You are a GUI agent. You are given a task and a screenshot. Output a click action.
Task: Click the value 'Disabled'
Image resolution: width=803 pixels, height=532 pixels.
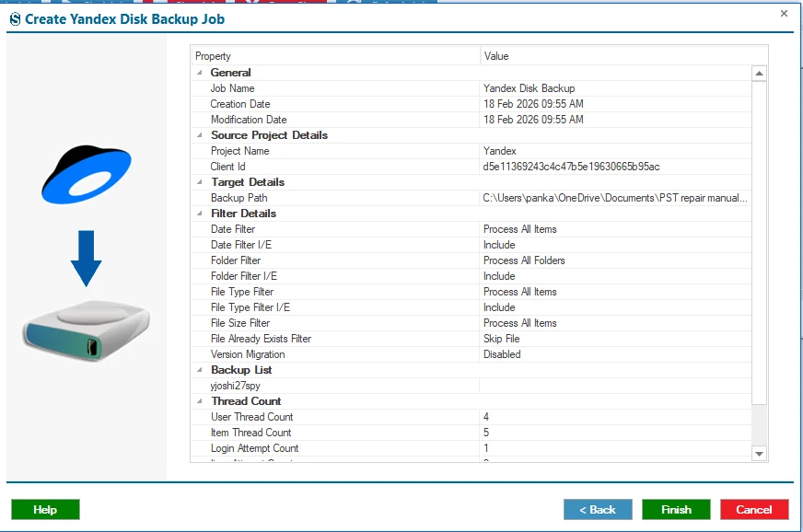click(x=502, y=354)
